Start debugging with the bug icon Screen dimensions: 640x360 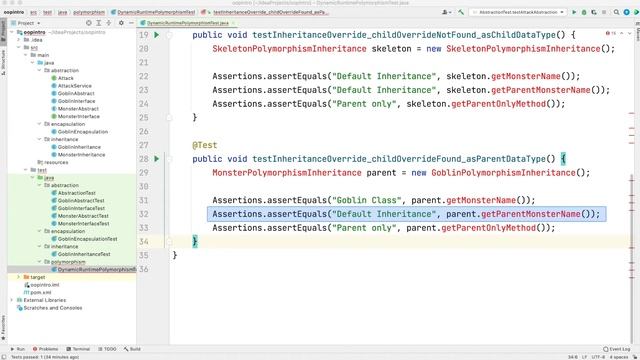584,12
